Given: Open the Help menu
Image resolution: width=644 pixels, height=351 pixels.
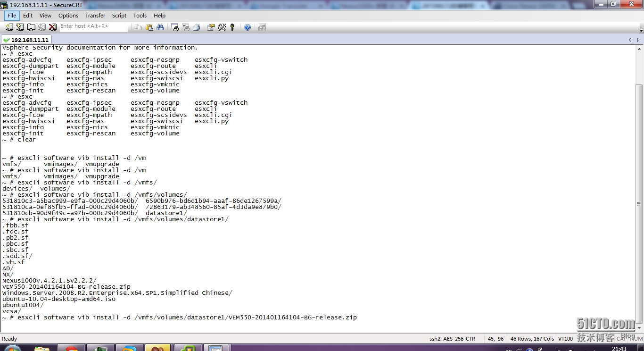Looking at the screenshot, I should point(160,16).
